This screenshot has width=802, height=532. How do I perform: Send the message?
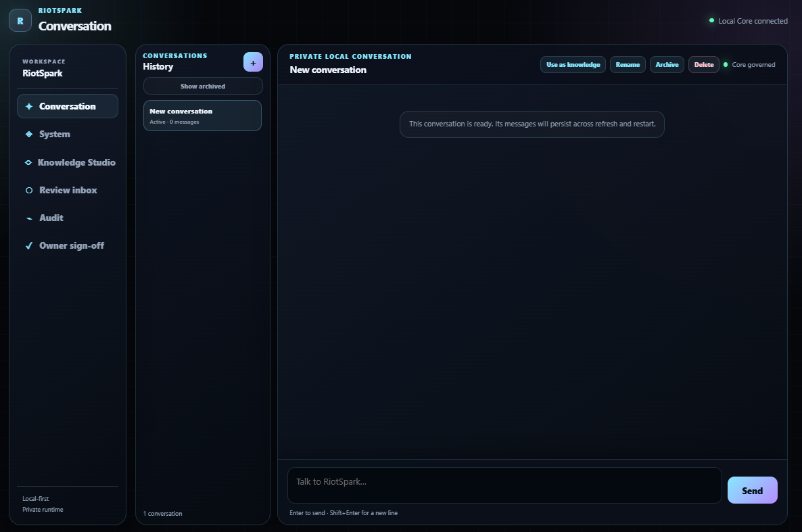click(753, 490)
